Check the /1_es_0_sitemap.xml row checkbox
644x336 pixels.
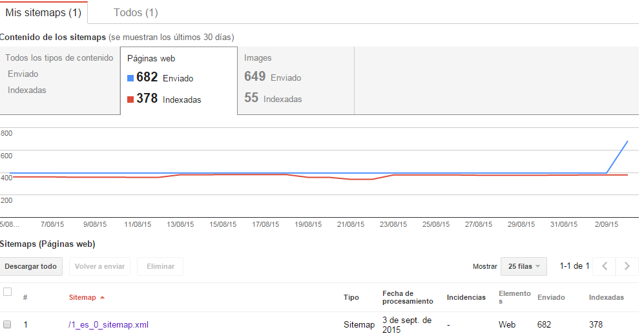tap(7, 324)
